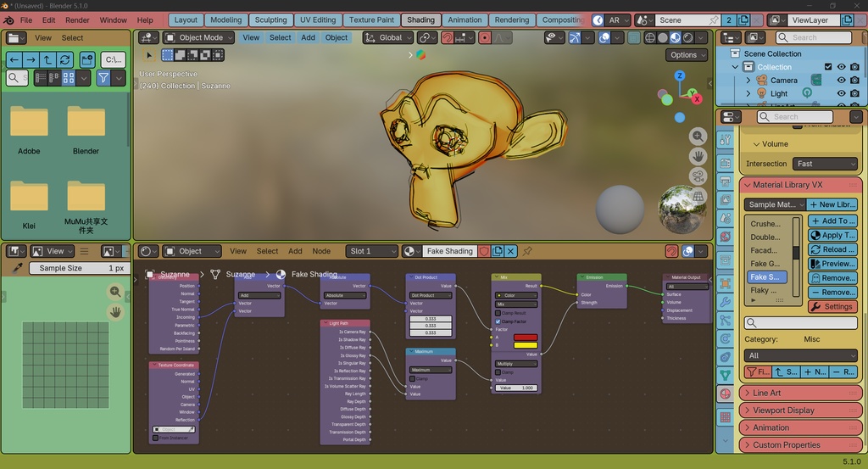Switch file browser to thumbnail display

coord(69,78)
